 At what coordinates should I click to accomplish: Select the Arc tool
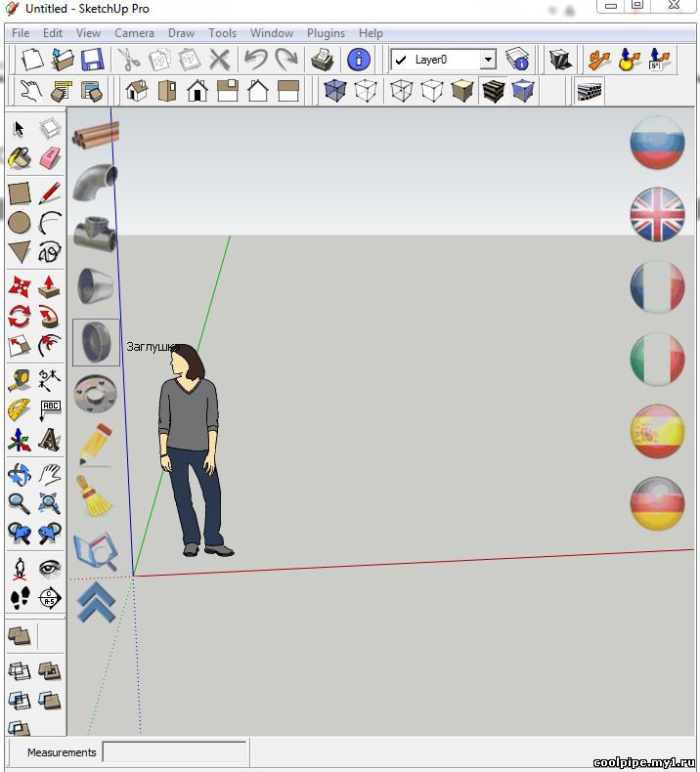point(50,223)
